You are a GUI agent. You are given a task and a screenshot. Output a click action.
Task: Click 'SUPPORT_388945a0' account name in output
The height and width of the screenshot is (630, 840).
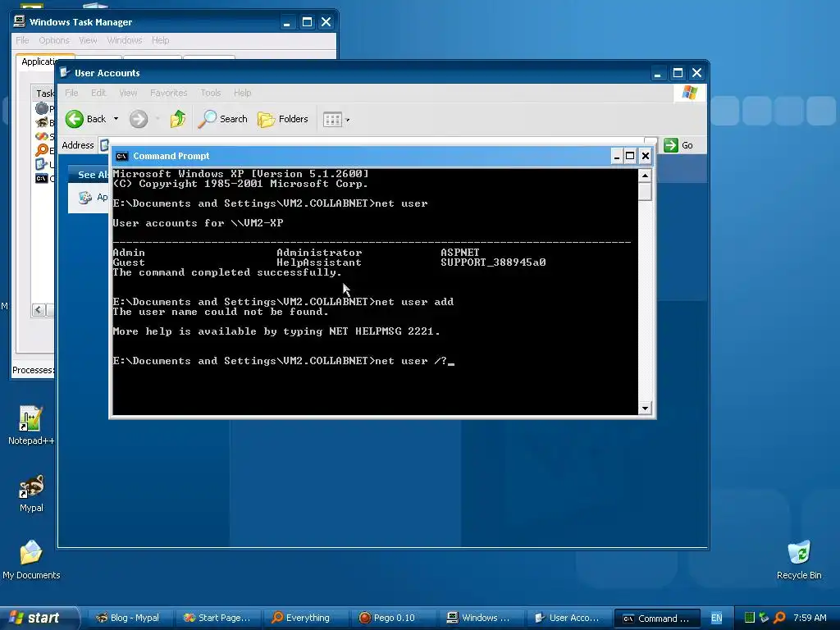[x=493, y=262]
